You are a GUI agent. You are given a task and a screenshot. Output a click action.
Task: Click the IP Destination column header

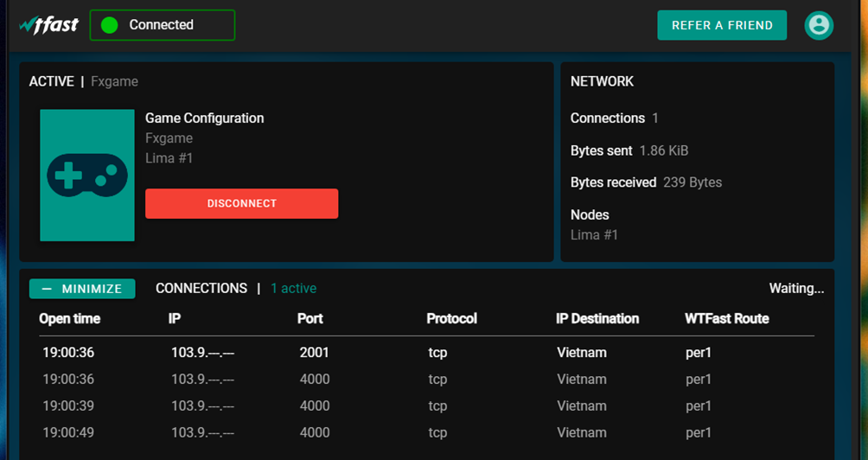(x=597, y=319)
